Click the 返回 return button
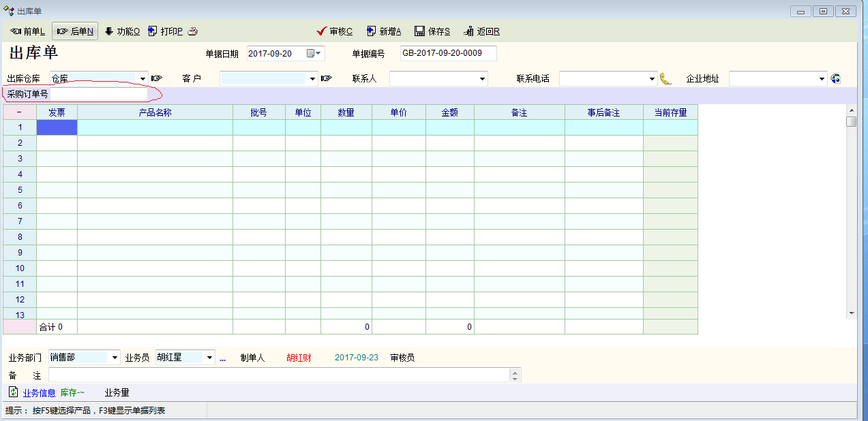The width and height of the screenshot is (868, 421). coord(481,31)
